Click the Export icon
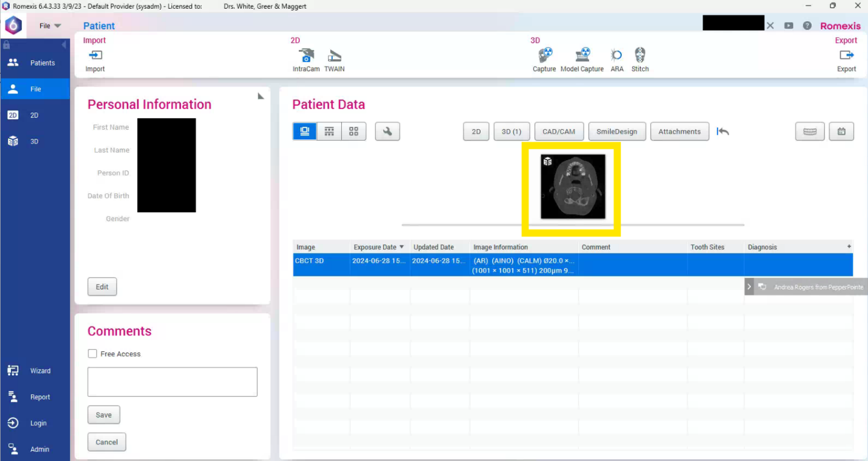This screenshot has height=461, width=868. click(x=846, y=55)
